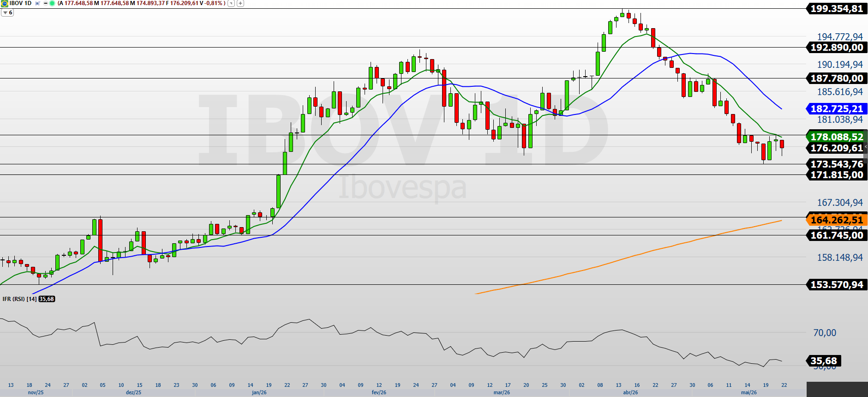Screen dimensions: 868x397
Task: Select horizontal line label 173.543,76
Action: click(x=837, y=164)
